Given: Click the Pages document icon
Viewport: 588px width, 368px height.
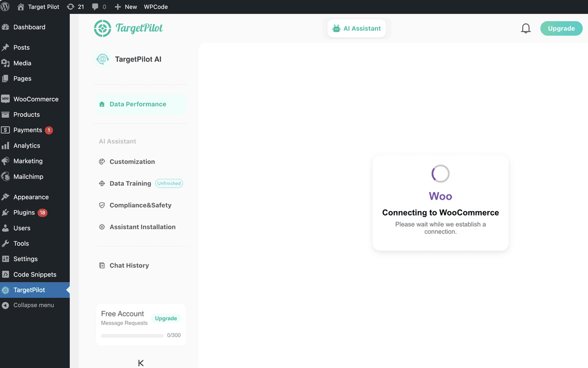Looking at the screenshot, I should (x=5, y=78).
